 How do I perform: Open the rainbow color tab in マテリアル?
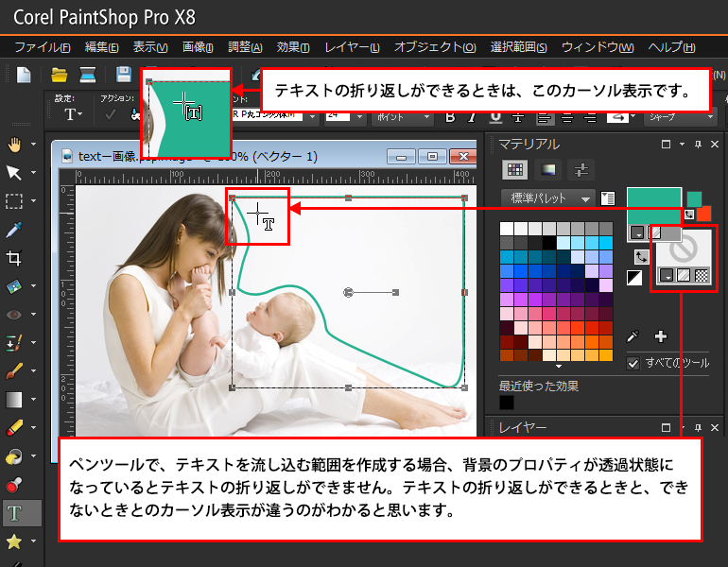click(547, 170)
